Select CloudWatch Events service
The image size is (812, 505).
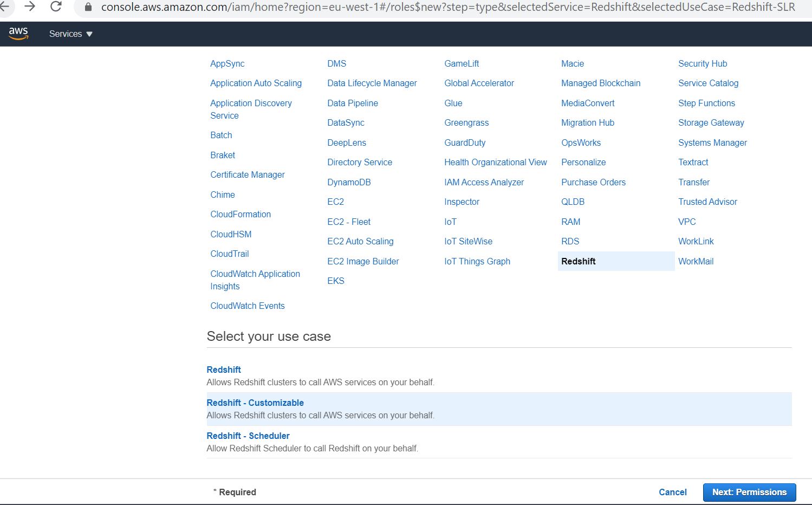click(248, 306)
